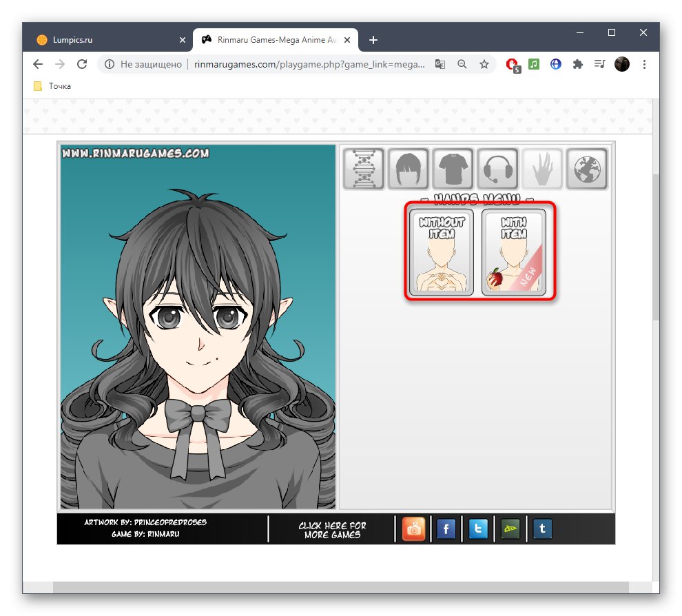Click the anime avatar preview image
682x616 pixels.
[198, 327]
